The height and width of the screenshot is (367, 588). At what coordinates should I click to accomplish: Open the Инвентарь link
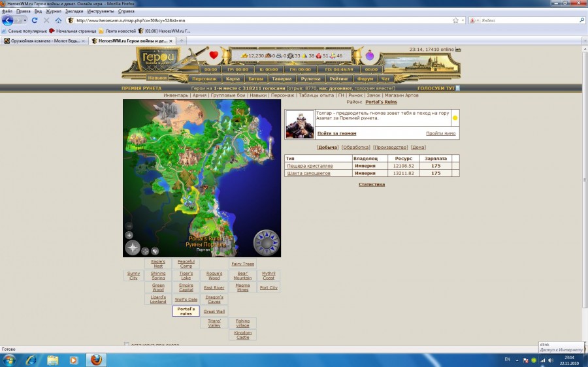coord(176,95)
